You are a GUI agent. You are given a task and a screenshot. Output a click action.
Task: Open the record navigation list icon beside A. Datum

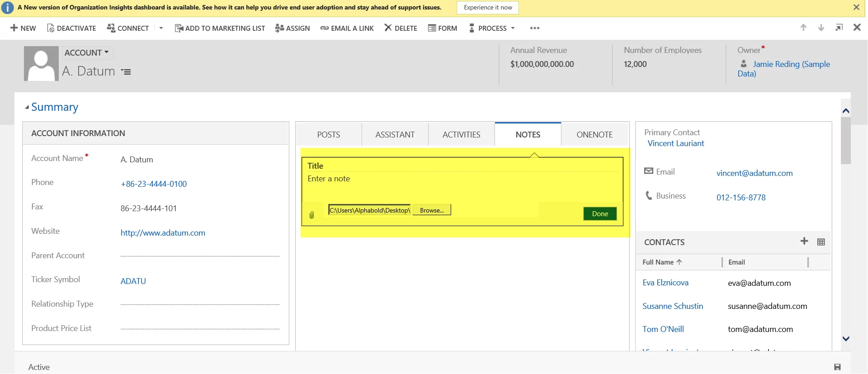pos(126,72)
